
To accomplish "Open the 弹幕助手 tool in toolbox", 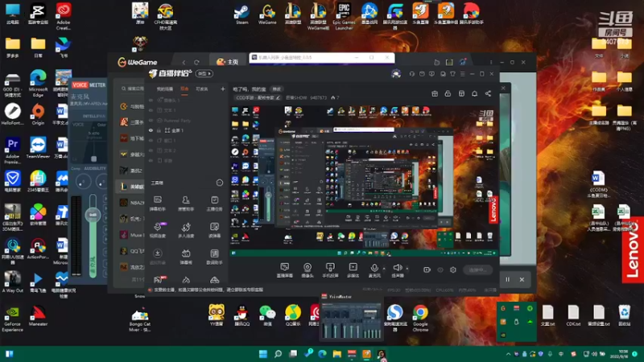I will tap(157, 204).
